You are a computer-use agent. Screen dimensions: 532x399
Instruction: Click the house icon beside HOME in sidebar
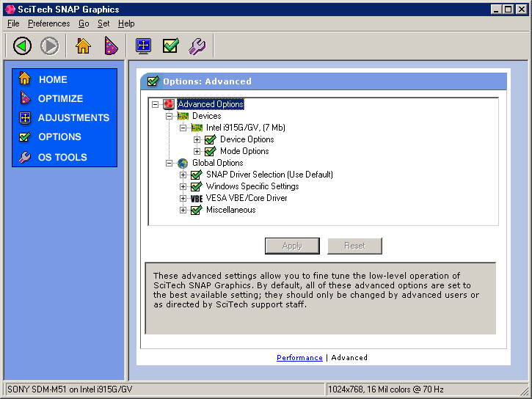[25, 78]
